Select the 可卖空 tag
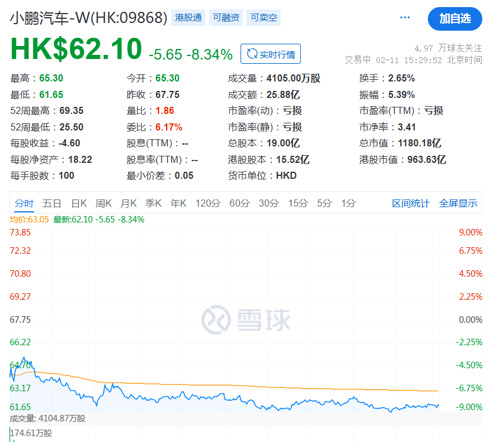The image size is (500, 442). click(264, 17)
